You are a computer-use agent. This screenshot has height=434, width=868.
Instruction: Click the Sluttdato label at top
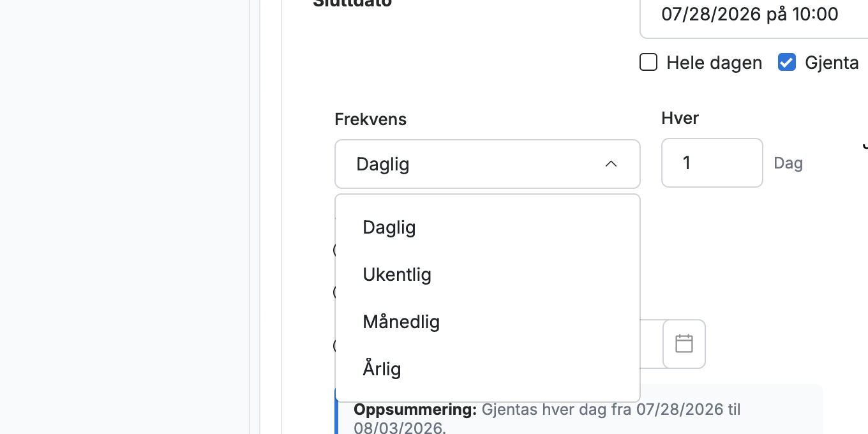pos(352,3)
